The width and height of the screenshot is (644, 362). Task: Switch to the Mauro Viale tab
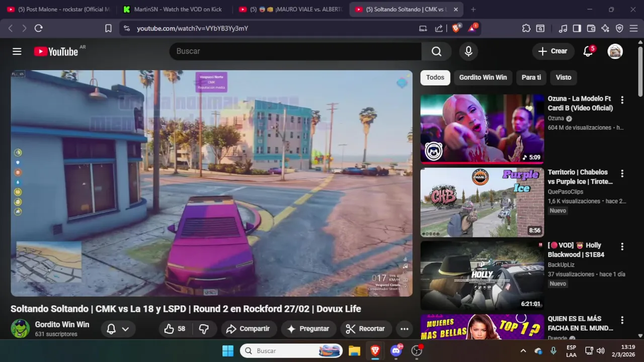[x=291, y=10]
